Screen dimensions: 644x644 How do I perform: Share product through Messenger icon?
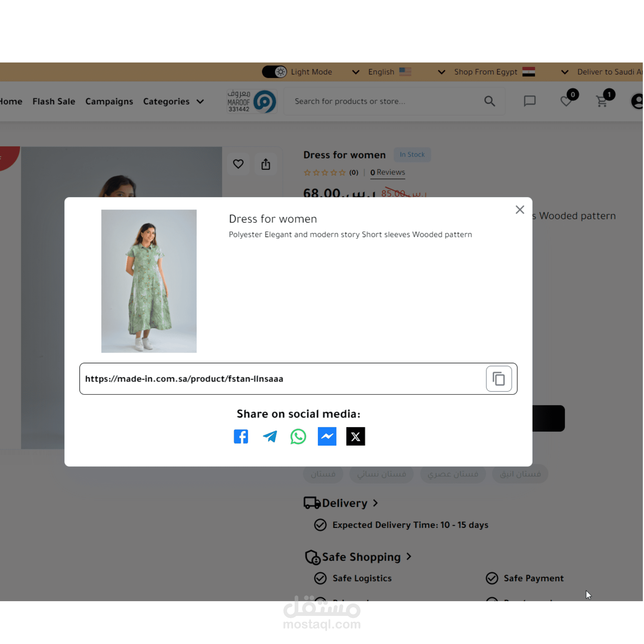tap(327, 436)
